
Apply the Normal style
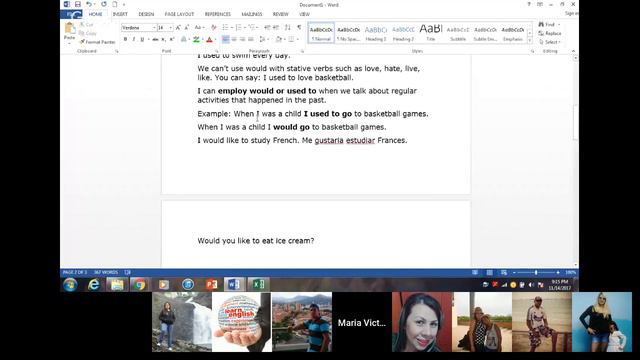pyautogui.click(x=321, y=33)
